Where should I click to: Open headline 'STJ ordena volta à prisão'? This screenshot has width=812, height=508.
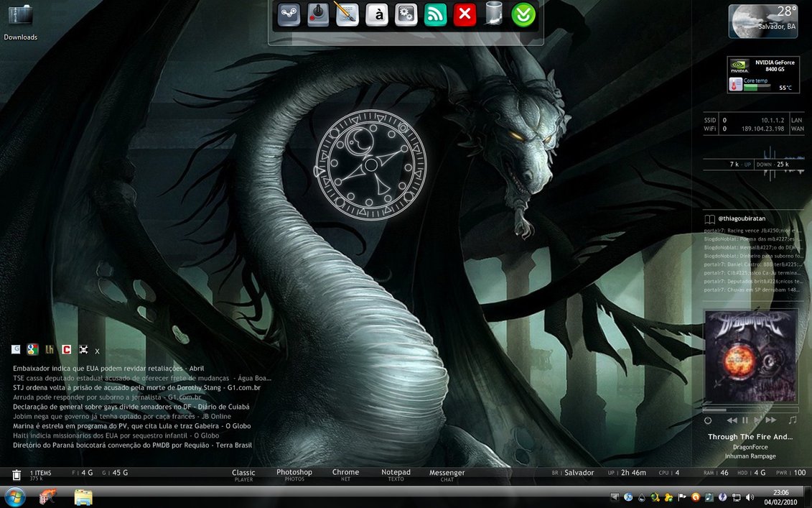136,387
